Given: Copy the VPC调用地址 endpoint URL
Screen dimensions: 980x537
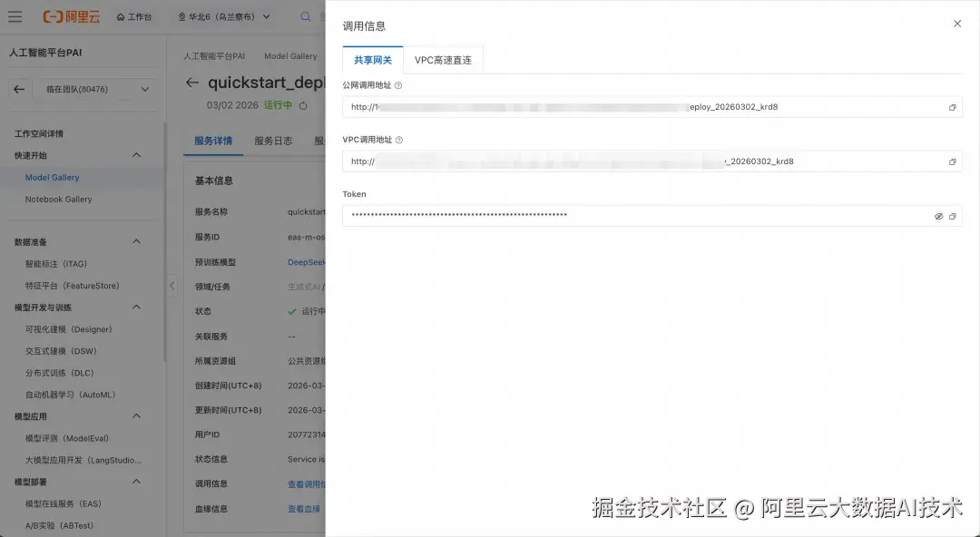Looking at the screenshot, I should (952, 161).
